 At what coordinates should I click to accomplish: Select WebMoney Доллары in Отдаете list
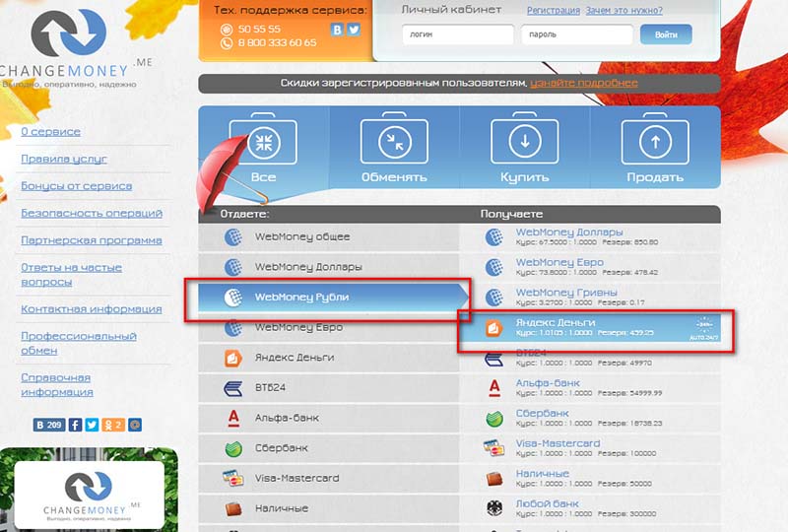point(329,267)
